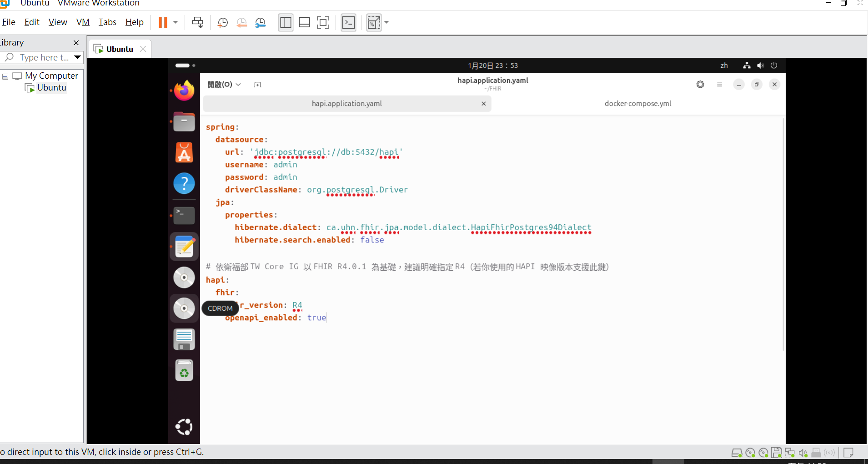The height and width of the screenshot is (464, 868).
Task: Open the display stretch options dropdown
Action: pyautogui.click(x=387, y=22)
